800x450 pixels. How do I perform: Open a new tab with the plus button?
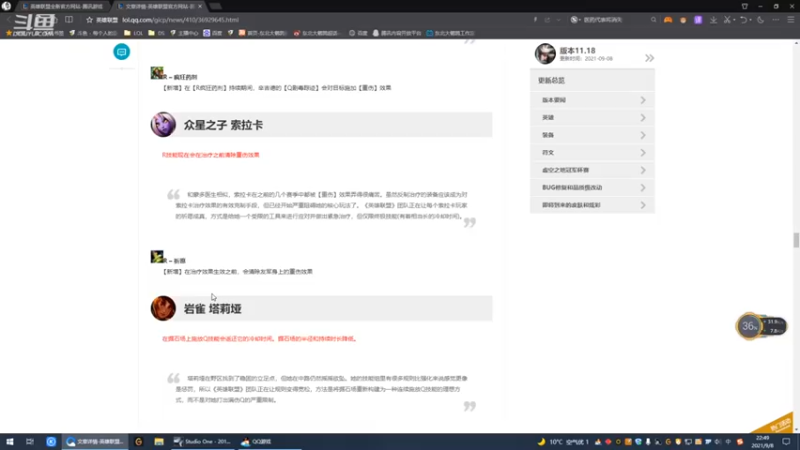(216, 6)
